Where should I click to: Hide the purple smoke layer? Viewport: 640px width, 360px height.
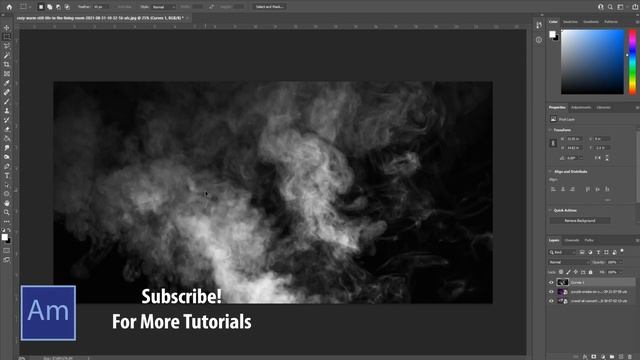pyautogui.click(x=551, y=292)
